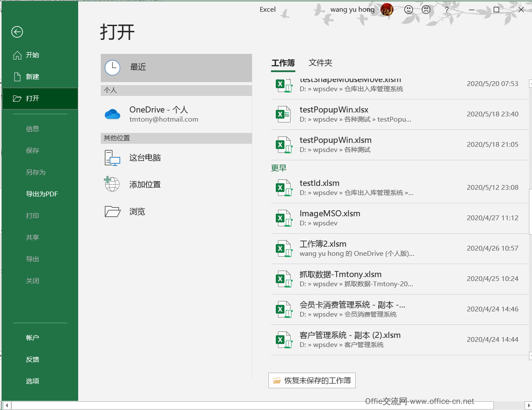Screen dimensions: 532x410
Task: Click the date 2020/4/27 11:12
Action: (x=492, y=218)
